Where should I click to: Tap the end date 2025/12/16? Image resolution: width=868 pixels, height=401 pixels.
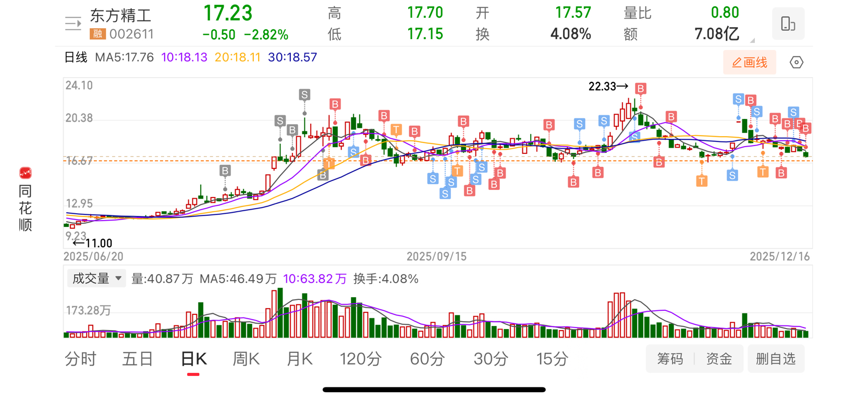[x=780, y=257]
